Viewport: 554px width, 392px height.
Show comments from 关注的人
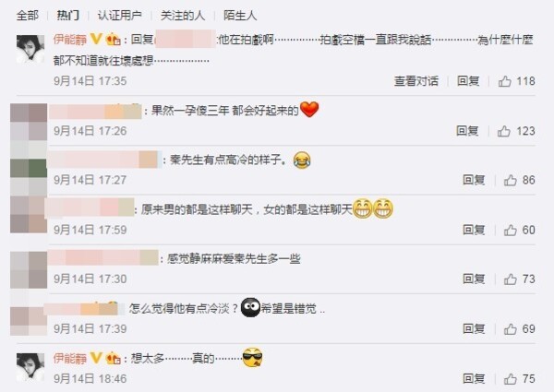[x=182, y=15]
